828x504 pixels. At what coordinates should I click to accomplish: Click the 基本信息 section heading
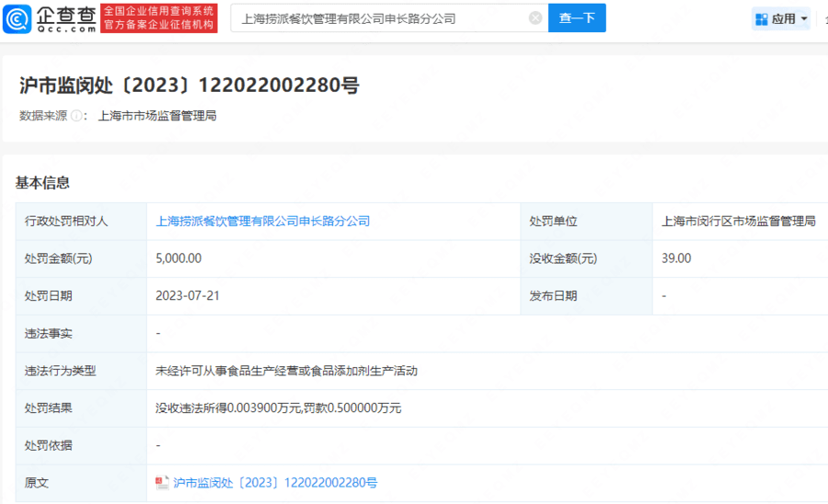click(42, 182)
